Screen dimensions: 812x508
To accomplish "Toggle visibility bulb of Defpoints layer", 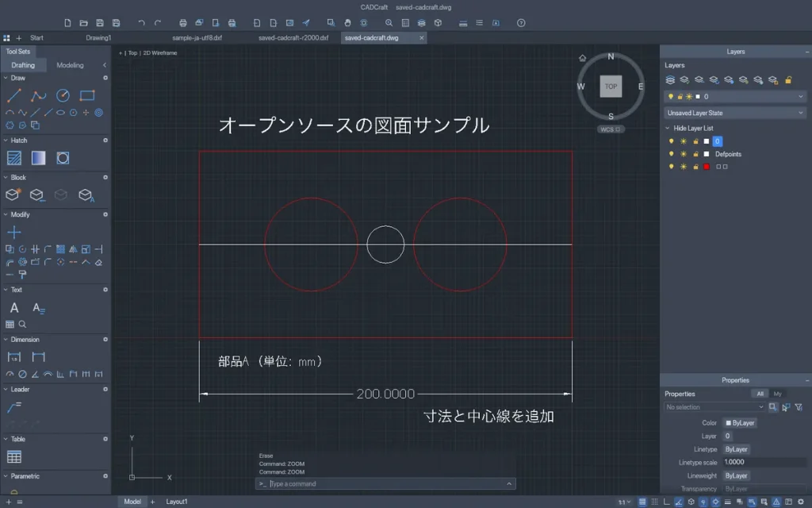I will click(671, 154).
